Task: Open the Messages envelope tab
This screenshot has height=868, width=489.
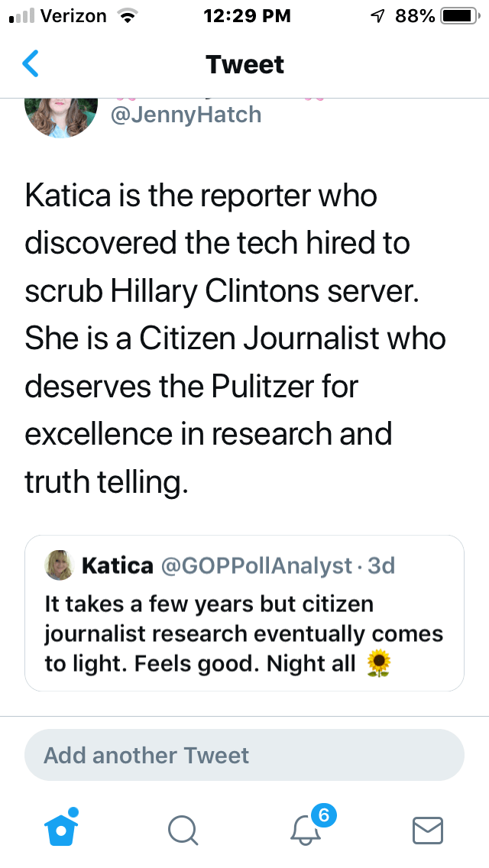Action: (x=428, y=829)
